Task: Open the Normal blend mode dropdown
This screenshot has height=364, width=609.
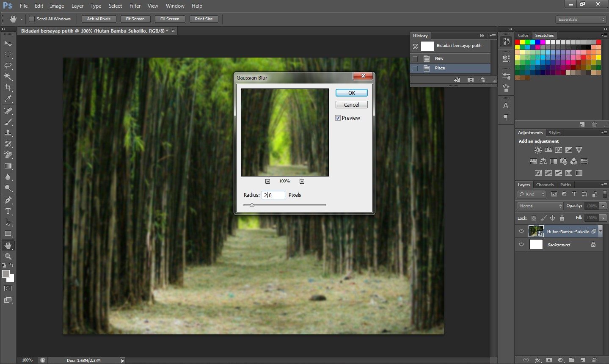Action: click(540, 206)
